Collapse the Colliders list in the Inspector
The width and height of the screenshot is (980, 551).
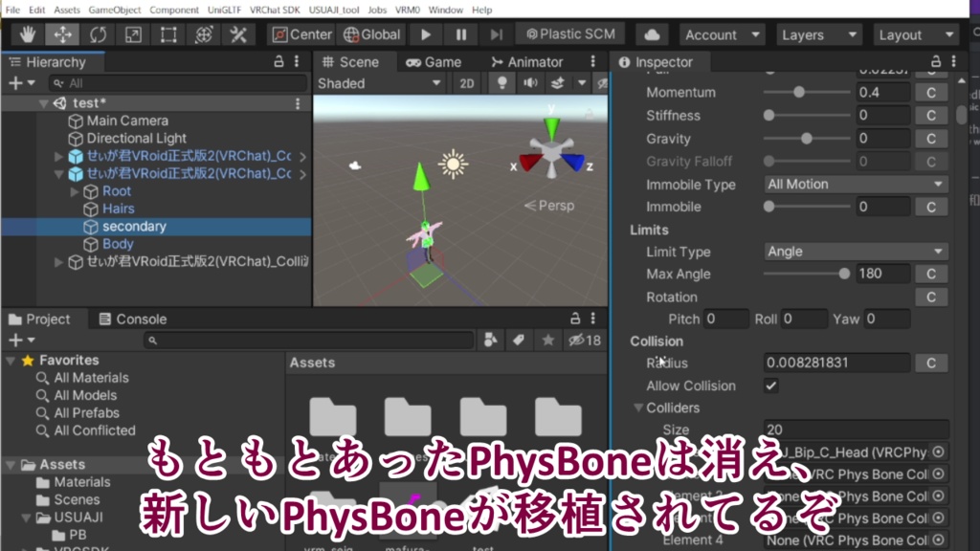[x=639, y=408]
